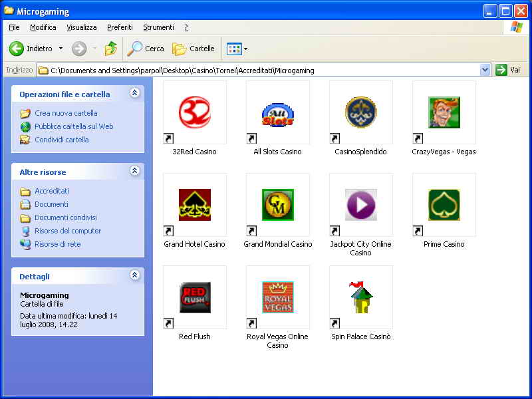Viewport: 532px width, 399px height.
Task: Select the CrazyVegas - Vegas label
Action: click(444, 152)
